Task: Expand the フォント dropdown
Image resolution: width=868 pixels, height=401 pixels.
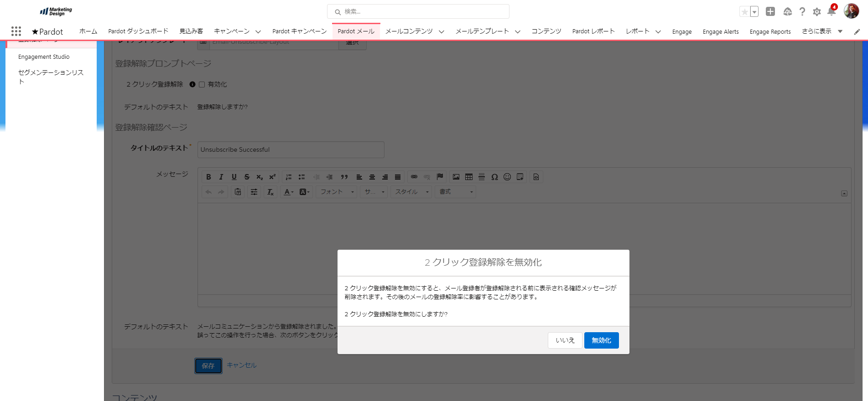Action: tap(337, 192)
